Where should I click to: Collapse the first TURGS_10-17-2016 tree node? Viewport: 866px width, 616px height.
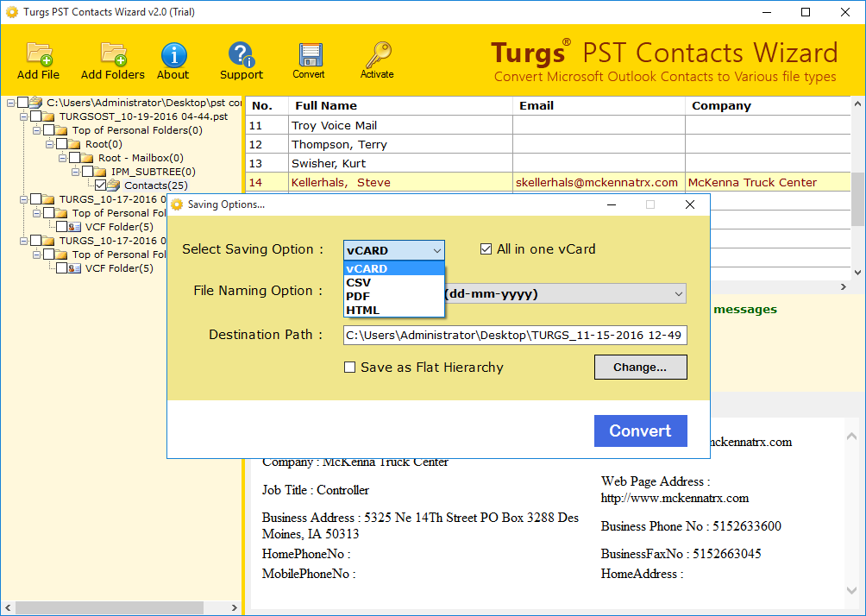(x=24, y=199)
